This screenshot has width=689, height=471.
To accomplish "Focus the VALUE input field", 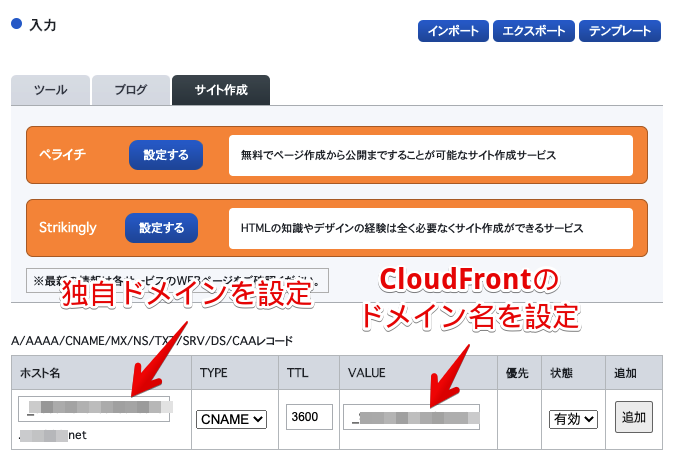I will 411,417.
